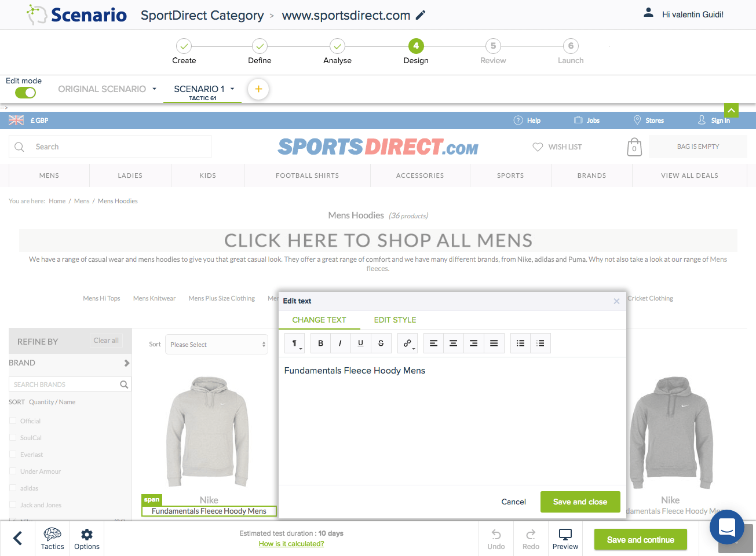This screenshot has height=556, width=756.
Task: Collapse the site panel with green chevron
Action: [731, 110]
